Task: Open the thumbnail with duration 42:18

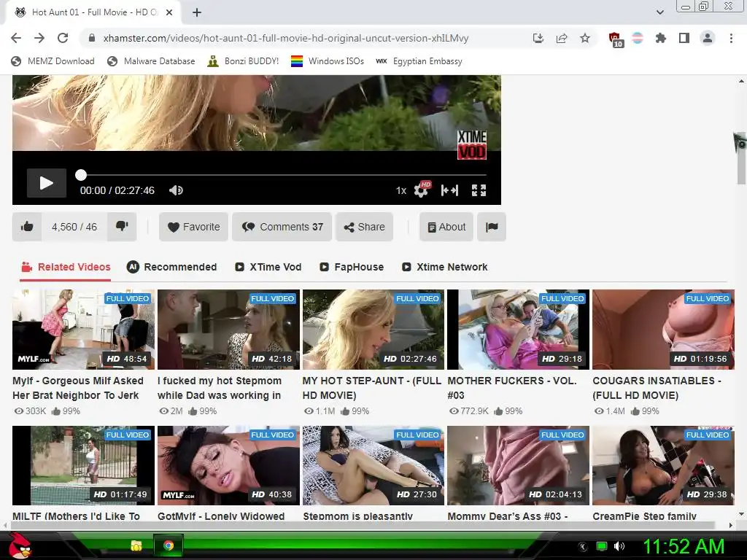Action: coord(228,330)
